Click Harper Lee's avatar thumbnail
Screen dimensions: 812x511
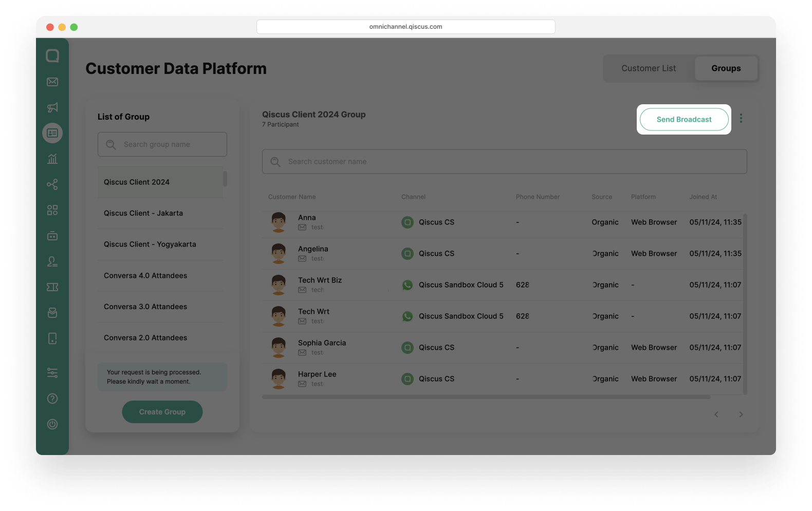pyautogui.click(x=279, y=379)
